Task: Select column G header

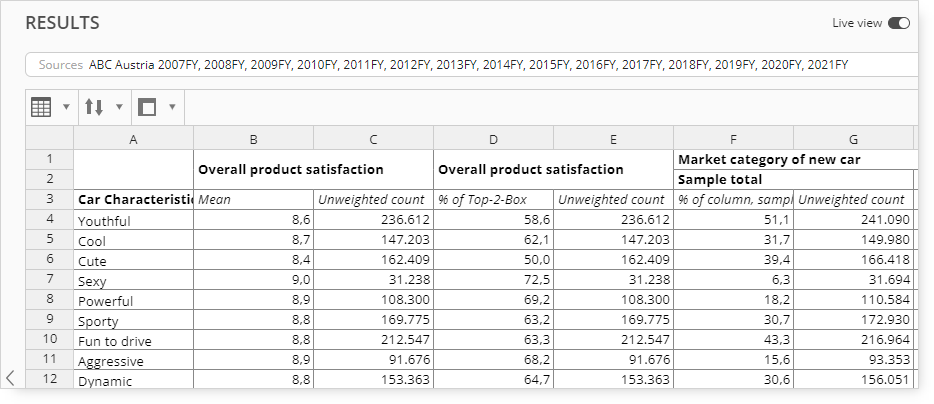Action: [x=853, y=139]
